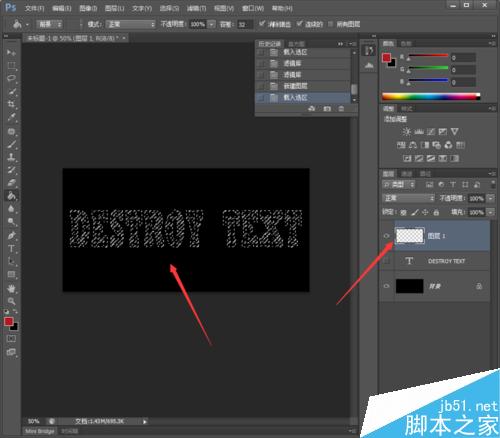Open the blend mode dropdown in options bar
Screen dimensions: 500x438
pyautogui.click(x=131, y=24)
